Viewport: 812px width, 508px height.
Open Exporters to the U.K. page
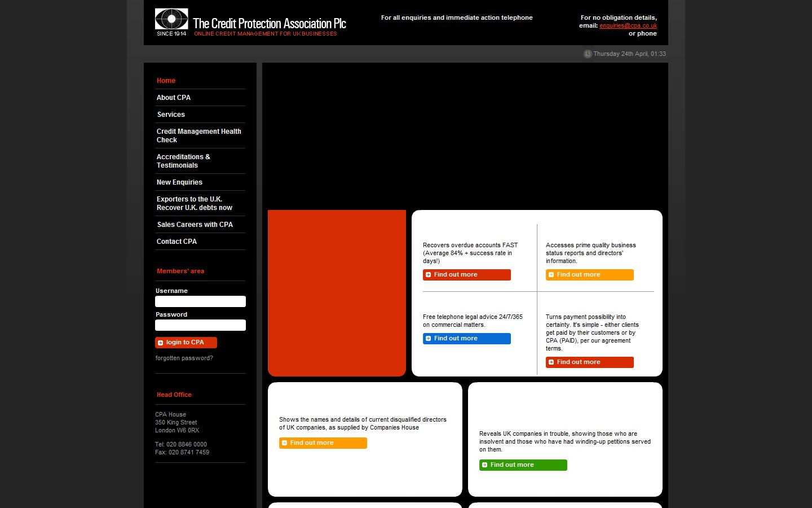(x=194, y=203)
